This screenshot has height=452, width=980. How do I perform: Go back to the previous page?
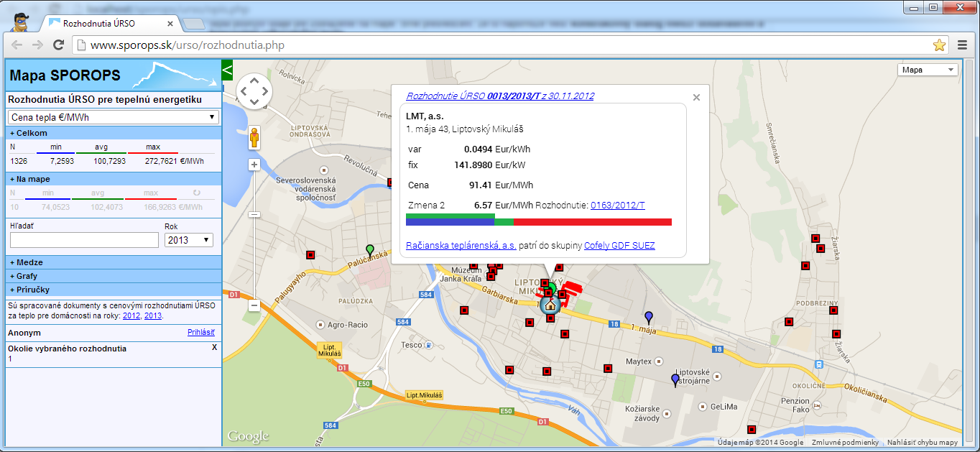point(17,45)
